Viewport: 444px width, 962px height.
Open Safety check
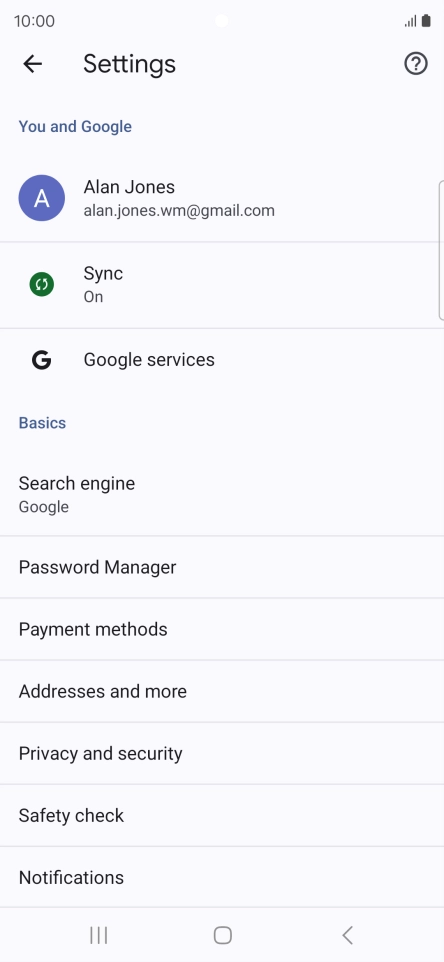pos(222,815)
